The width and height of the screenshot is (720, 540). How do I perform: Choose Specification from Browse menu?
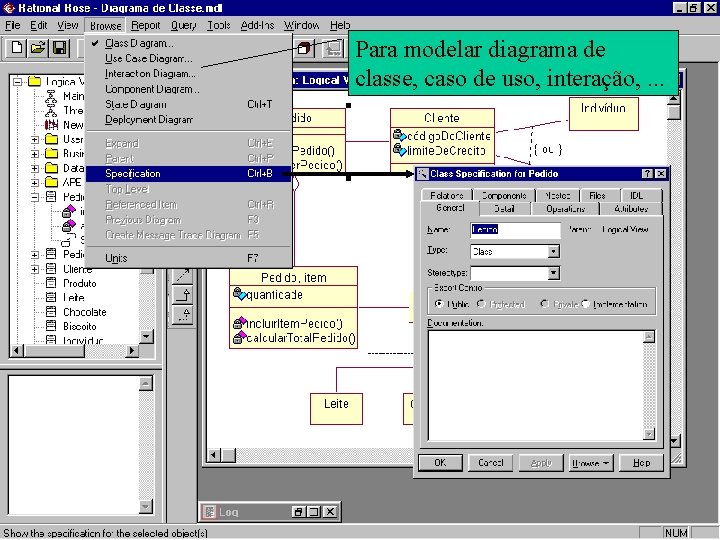(x=188, y=174)
